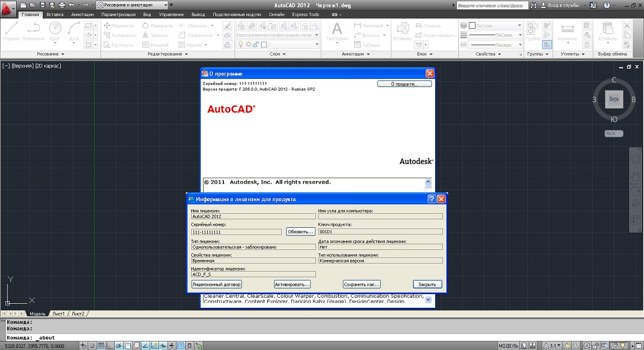This screenshot has width=644, height=350.
Task: Toggle the МОДЕЛЬ space button
Action: point(508,345)
